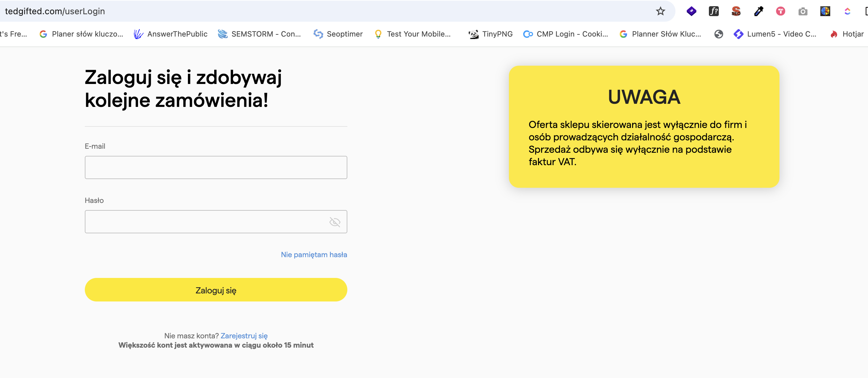Open the purple diamond extension icon
This screenshot has height=378, width=868.
click(x=691, y=11)
